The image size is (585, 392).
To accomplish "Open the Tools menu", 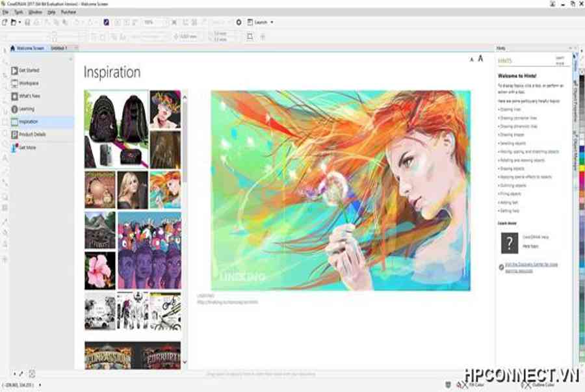I will [x=18, y=12].
